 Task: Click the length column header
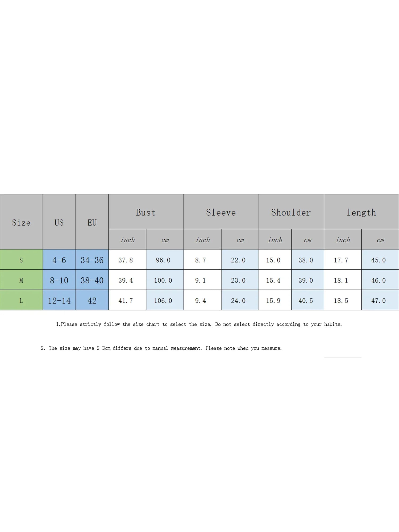pyautogui.click(x=361, y=212)
